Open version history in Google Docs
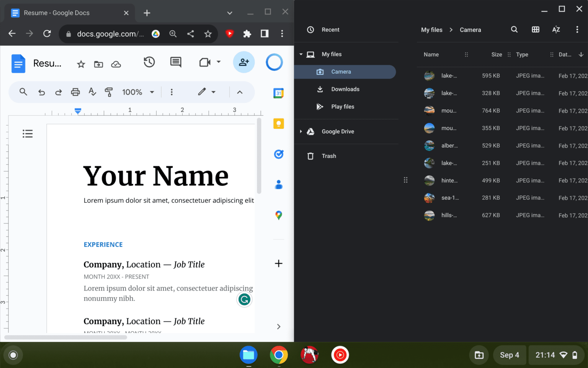The height and width of the screenshot is (368, 588). coord(149,62)
